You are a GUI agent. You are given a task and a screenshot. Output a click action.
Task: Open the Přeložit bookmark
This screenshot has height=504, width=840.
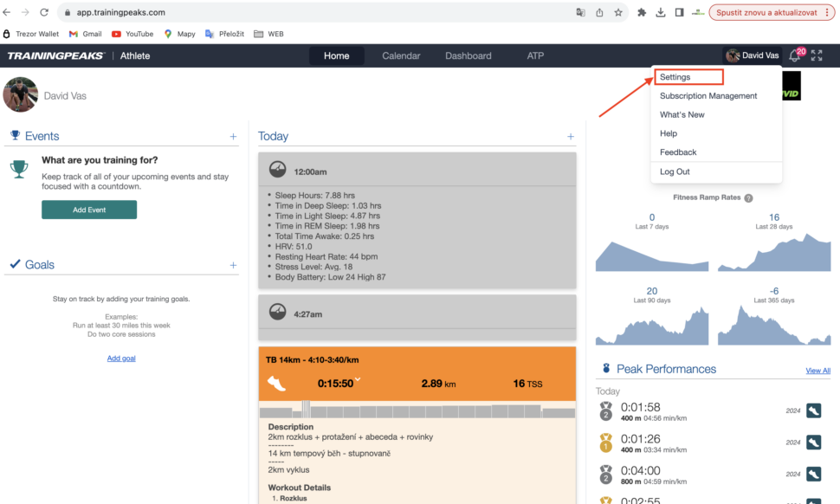[x=225, y=34]
